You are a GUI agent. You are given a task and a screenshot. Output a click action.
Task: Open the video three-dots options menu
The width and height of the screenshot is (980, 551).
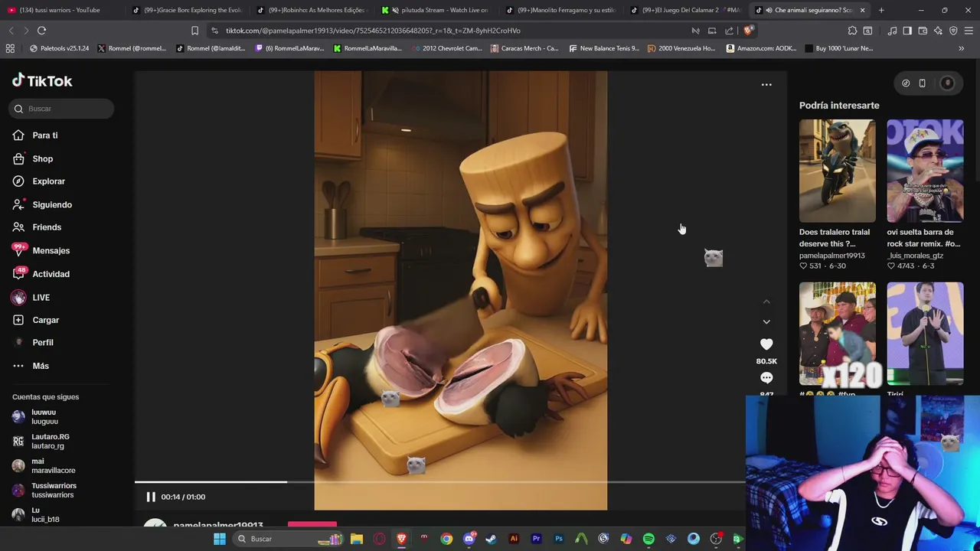(766, 85)
